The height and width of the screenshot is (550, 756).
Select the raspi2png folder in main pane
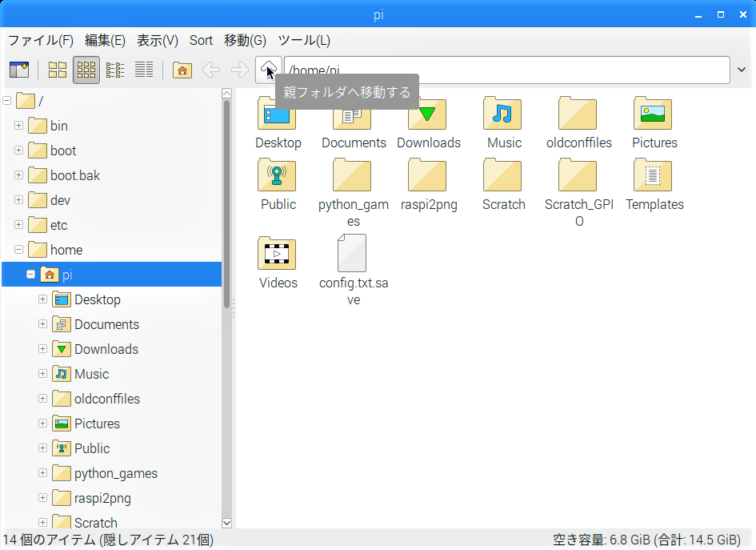click(427, 175)
